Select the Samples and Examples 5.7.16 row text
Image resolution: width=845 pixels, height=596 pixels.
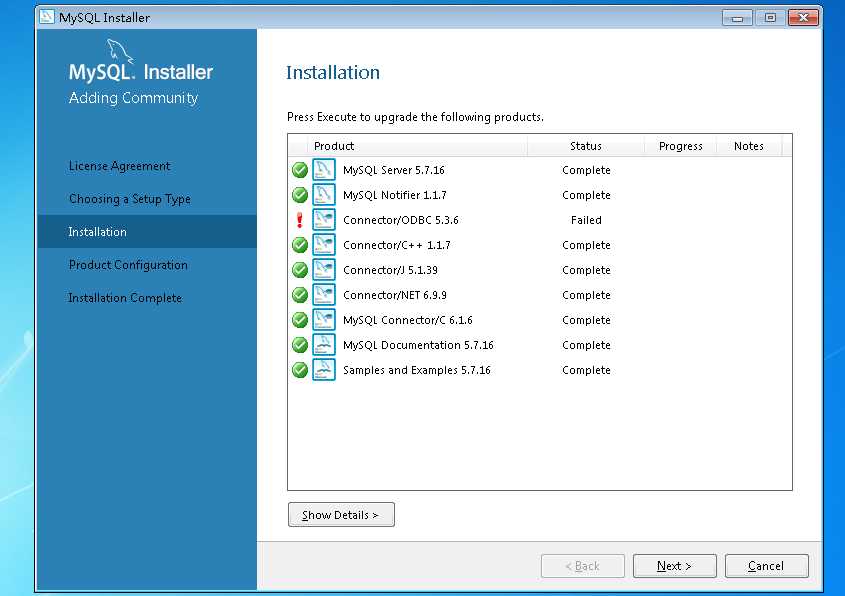tap(417, 370)
